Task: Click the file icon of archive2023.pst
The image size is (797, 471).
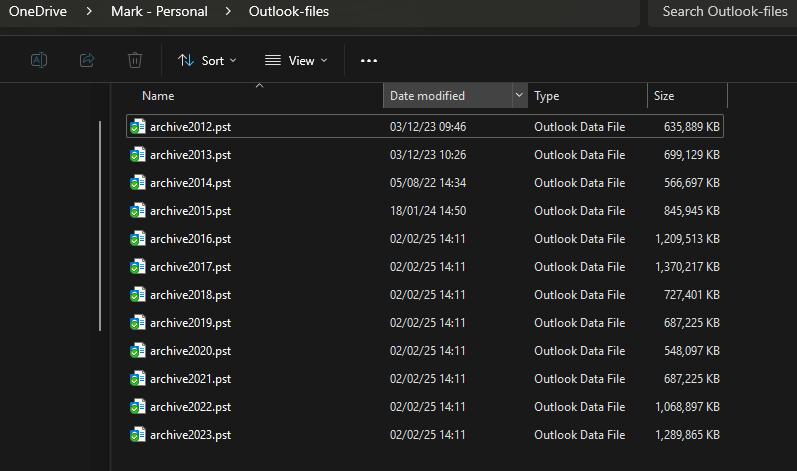Action: [138, 435]
